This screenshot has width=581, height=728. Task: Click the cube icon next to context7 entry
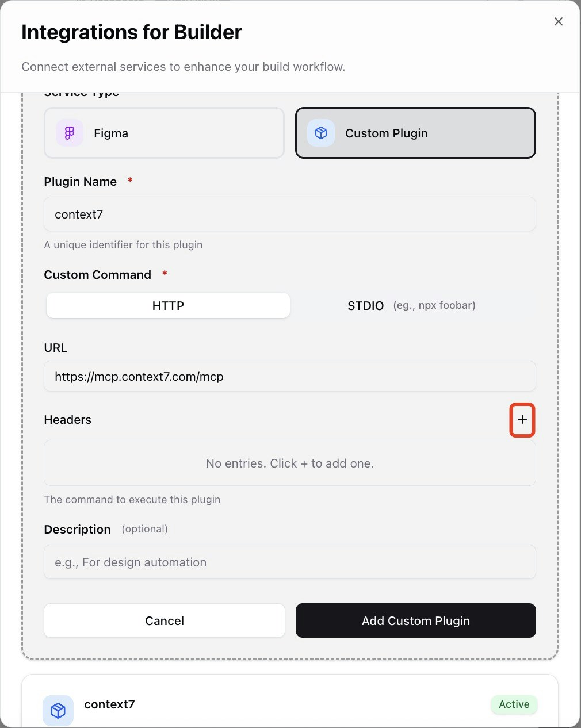pyautogui.click(x=58, y=710)
